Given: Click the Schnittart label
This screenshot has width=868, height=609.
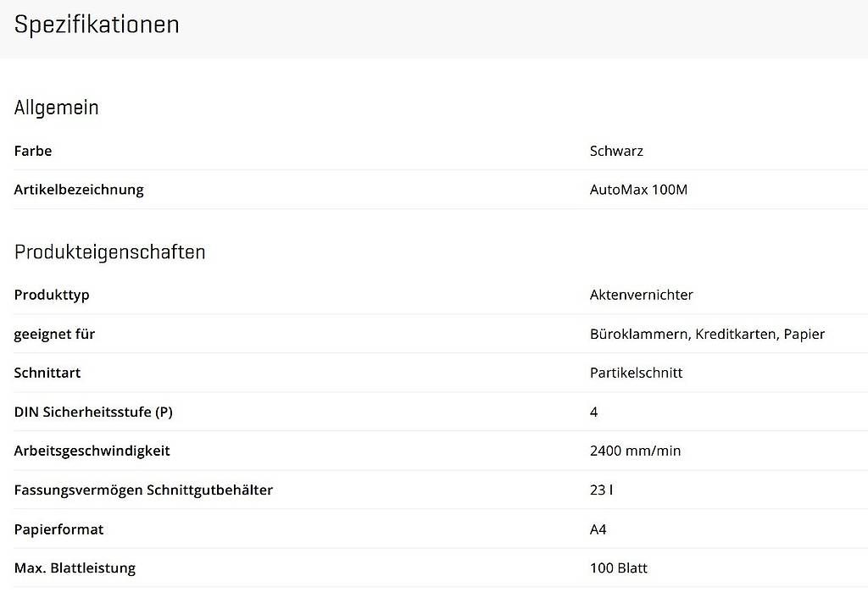Looking at the screenshot, I should pyautogui.click(x=47, y=373).
